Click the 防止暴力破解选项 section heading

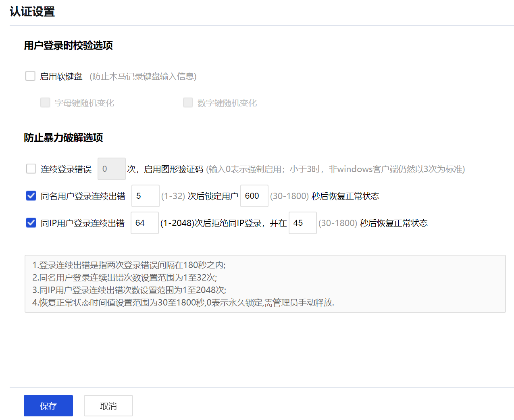(63, 138)
